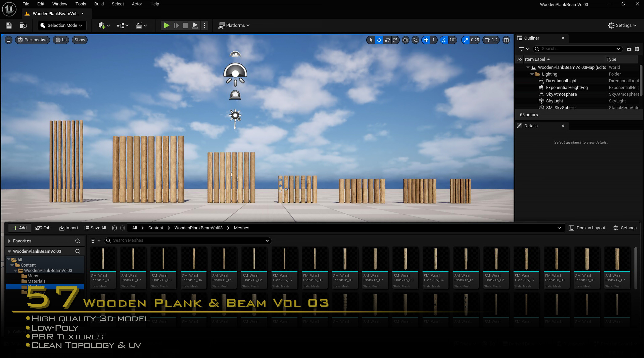
Task: Toggle grid snapping in viewport
Action: tap(426, 40)
